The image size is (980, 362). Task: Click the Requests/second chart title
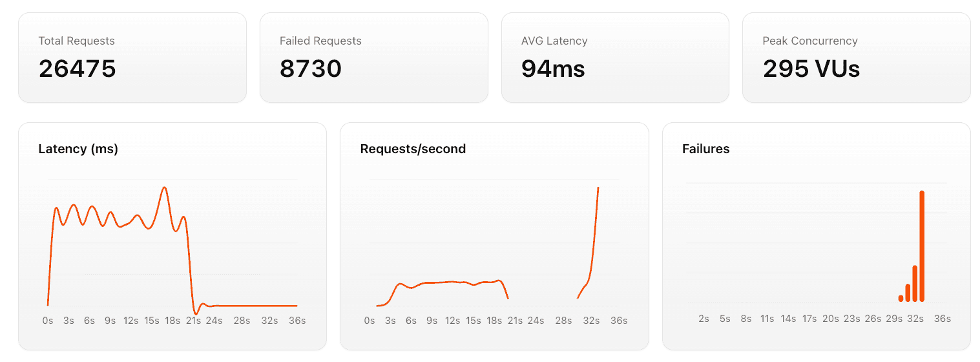[x=412, y=149]
